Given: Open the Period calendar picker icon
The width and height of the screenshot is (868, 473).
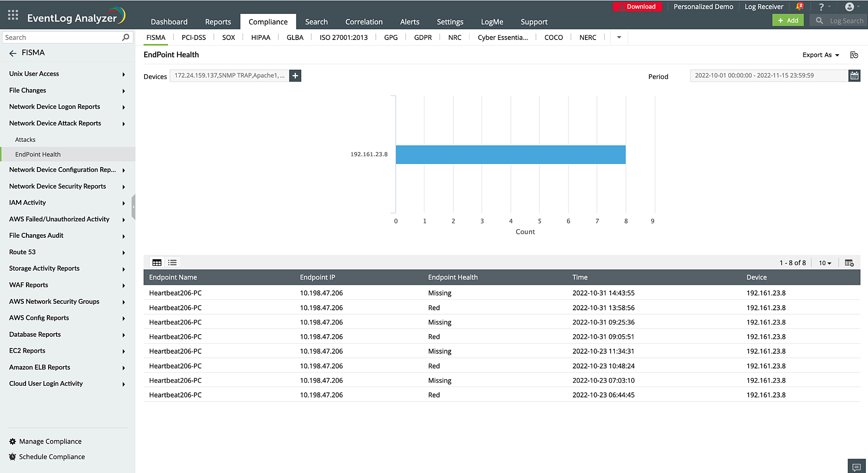Looking at the screenshot, I should (x=854, y=76).
